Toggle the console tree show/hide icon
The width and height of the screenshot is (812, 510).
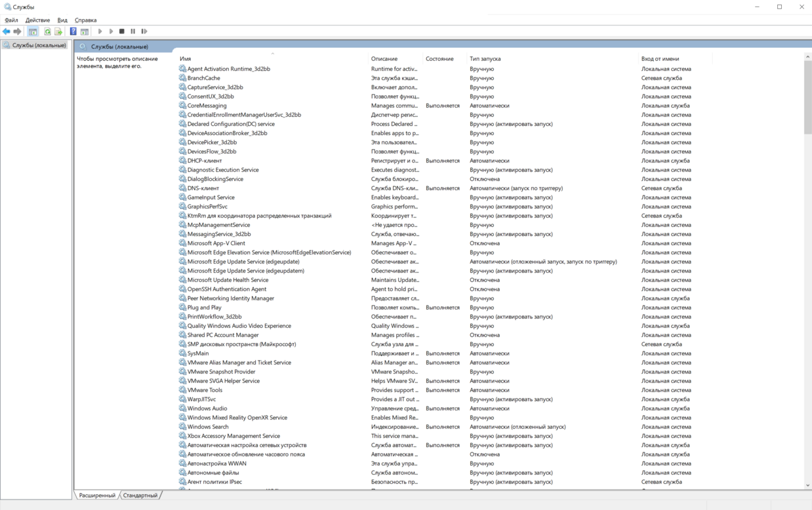click(x=32, y=31)
